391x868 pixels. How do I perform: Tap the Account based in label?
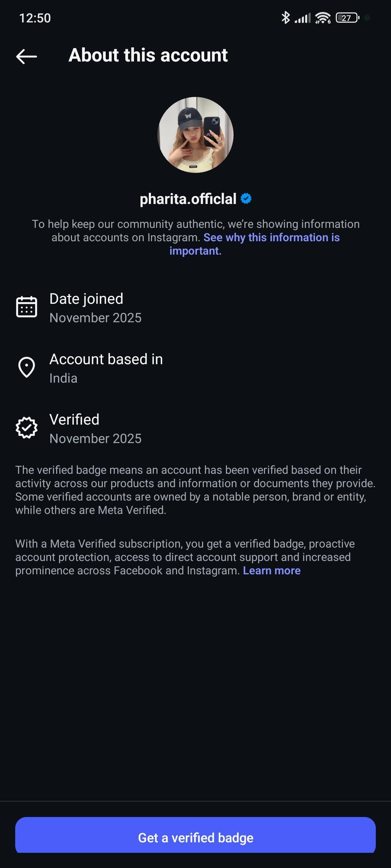click(x=106, y=359)
